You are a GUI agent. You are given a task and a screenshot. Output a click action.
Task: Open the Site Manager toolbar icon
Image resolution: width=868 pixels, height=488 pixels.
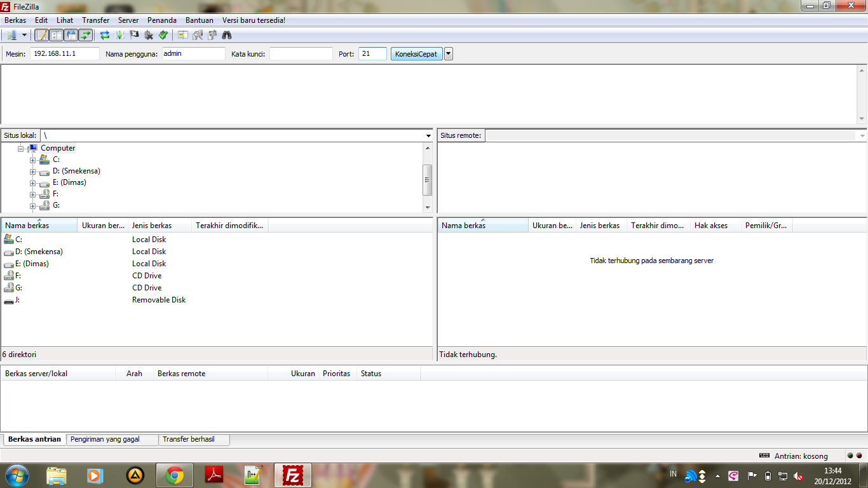(x=11, y=35)
